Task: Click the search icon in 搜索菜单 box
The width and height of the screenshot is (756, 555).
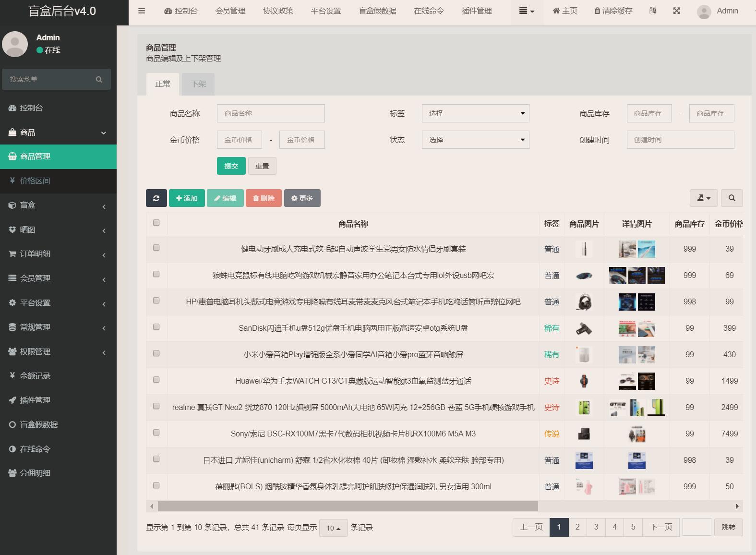Action: tap(99, 79)
